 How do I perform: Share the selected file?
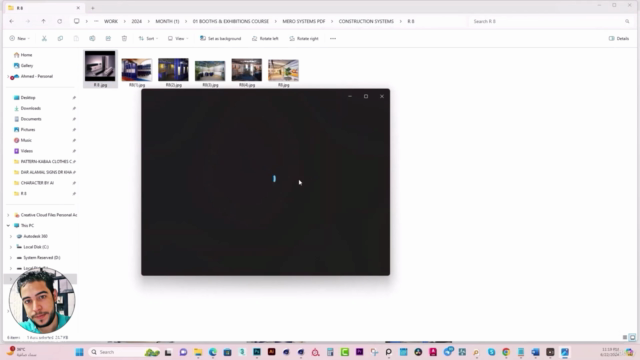[108, 38]
